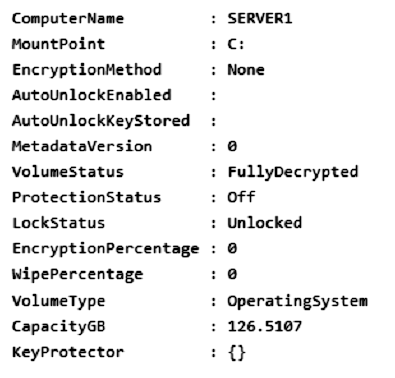Select the Unlocked lock status value

(265, 223)
